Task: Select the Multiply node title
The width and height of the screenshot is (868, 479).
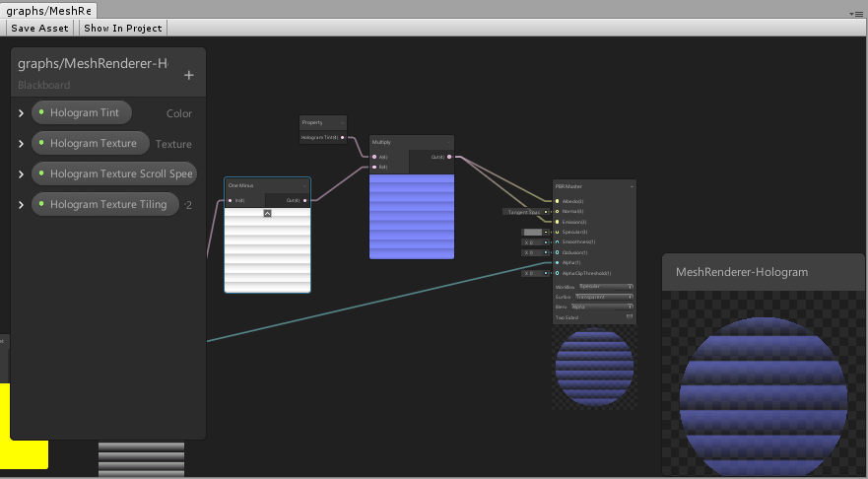Action: pyautogui.click(x=381, y=142)
